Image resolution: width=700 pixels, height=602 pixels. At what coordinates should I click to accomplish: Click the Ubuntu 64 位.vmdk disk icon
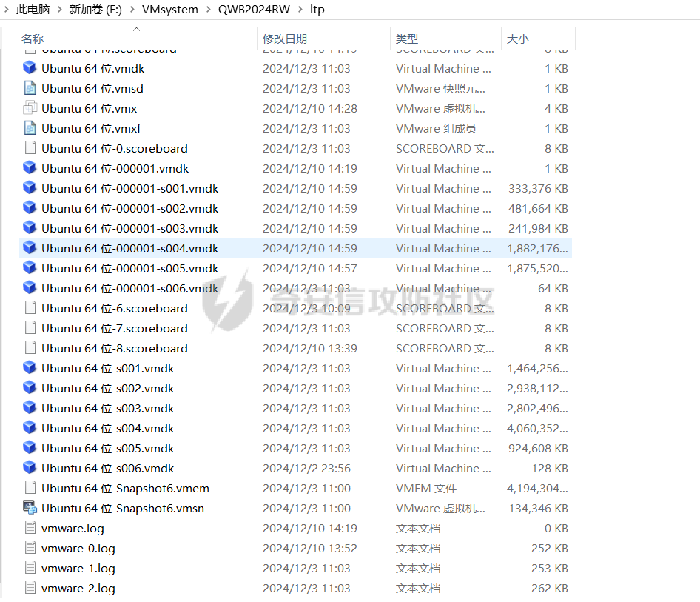(x=30, y=68)
